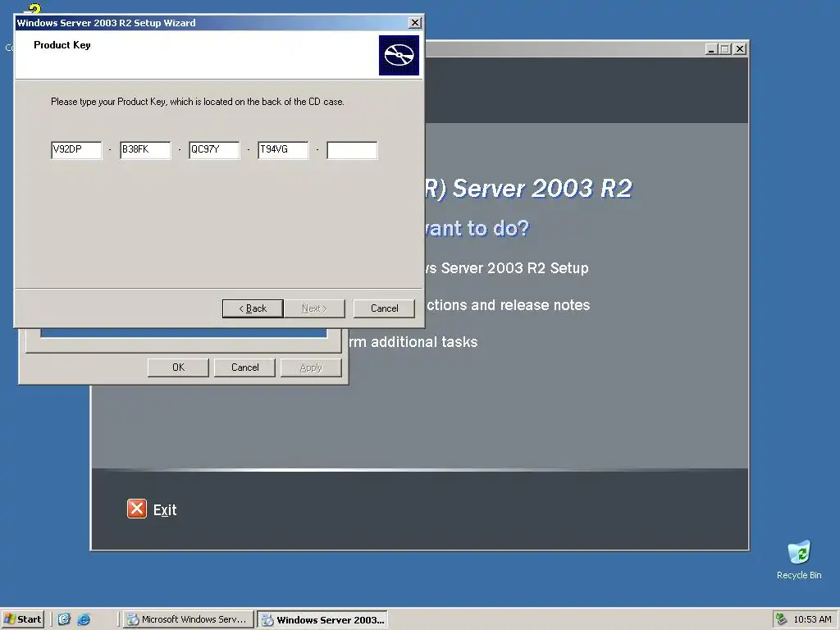Click the empty fifth product key field
The width and height of the screenshot is (840, 630).
(x=352, y=150)
